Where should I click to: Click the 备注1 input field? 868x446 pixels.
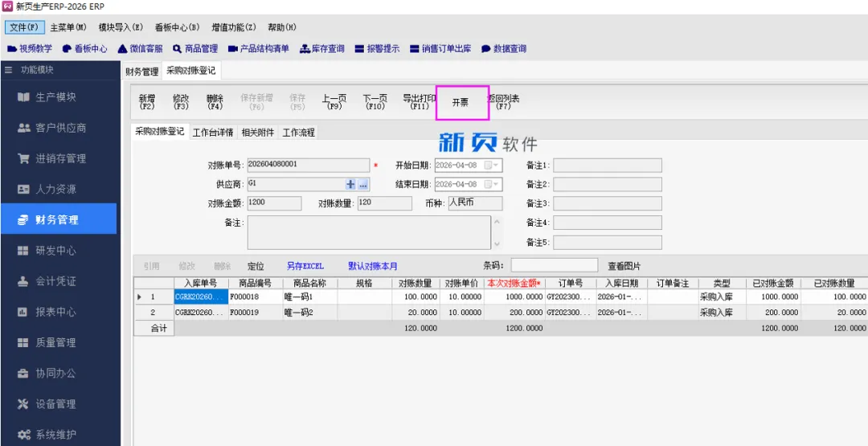pos(608,166)
